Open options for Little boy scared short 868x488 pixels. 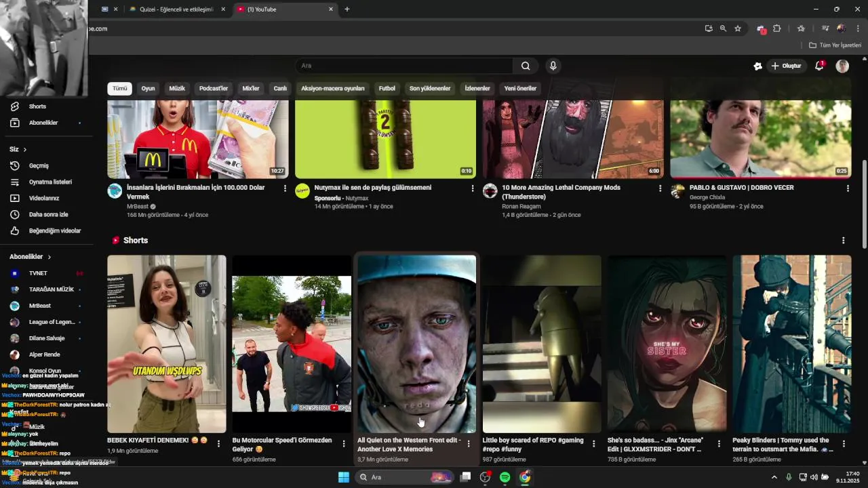point(594,444)
